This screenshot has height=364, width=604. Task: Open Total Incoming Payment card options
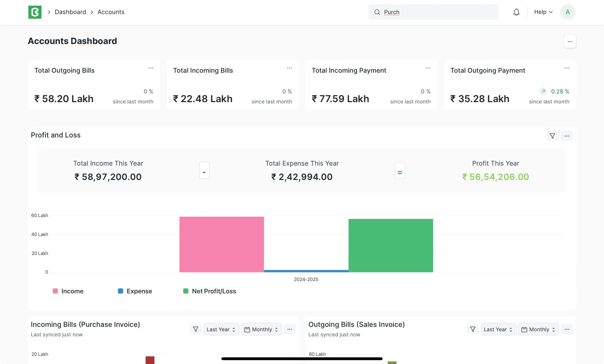428,68
